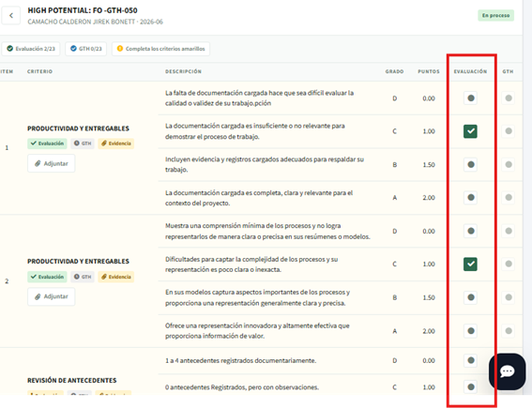The width and height of the screenshot is (532, 408).
Task: Click the CRITERIO column header
Action: point(39,71)
